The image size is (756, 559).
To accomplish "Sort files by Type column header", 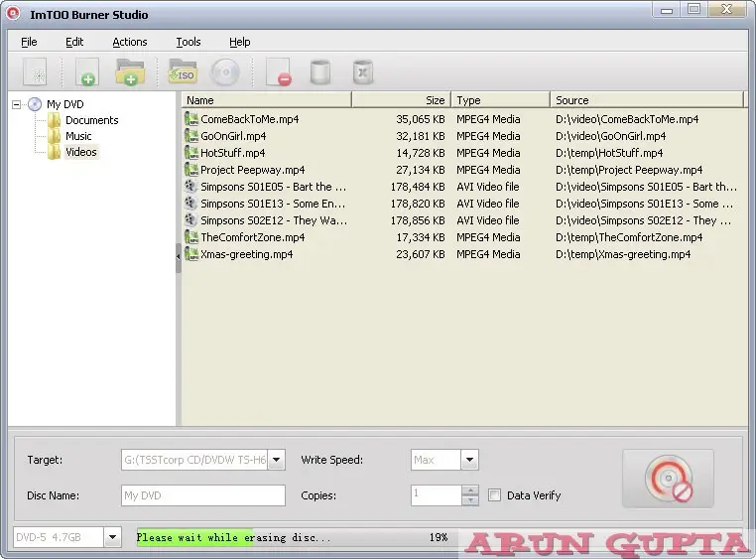I will (x=500, y=100).
